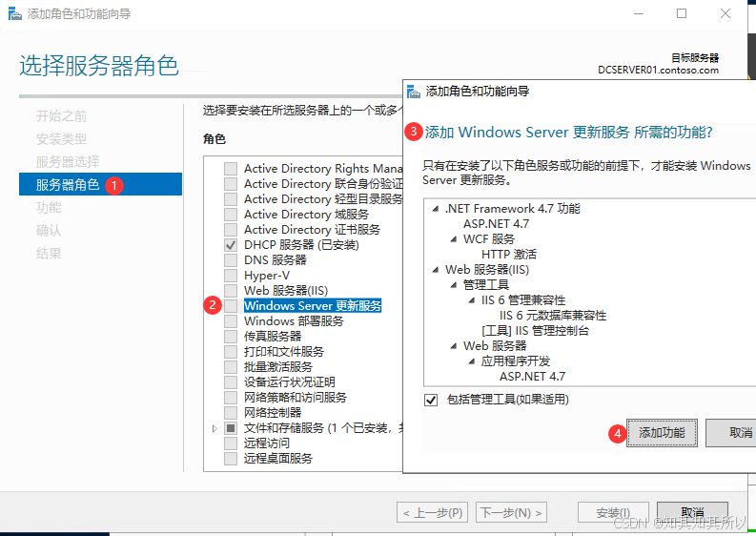Collapse the top-level Web 服务器(IIS) node in the popup

click(436, 270)
